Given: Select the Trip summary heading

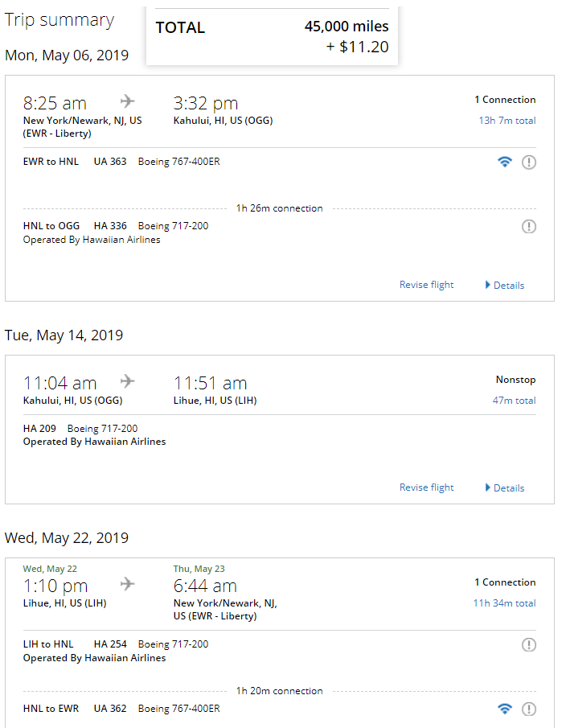Looking at the screenshot, I should 59,20.
